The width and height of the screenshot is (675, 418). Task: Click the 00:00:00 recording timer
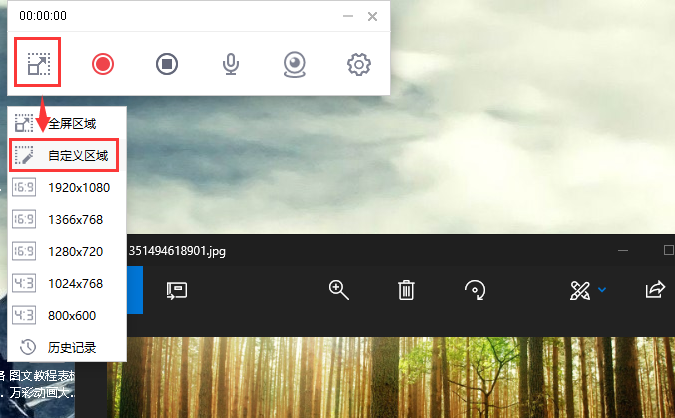[x=43, y=16]
